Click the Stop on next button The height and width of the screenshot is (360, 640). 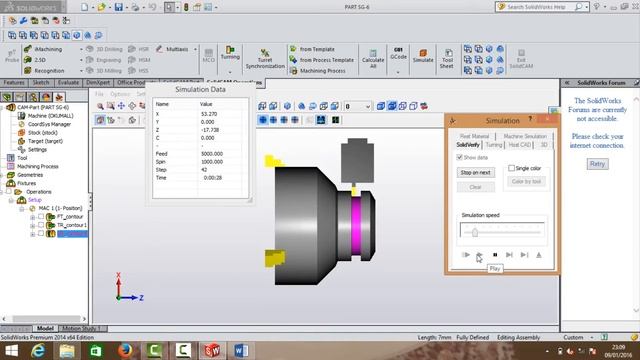pyautogui.click(x=476, y=172)
